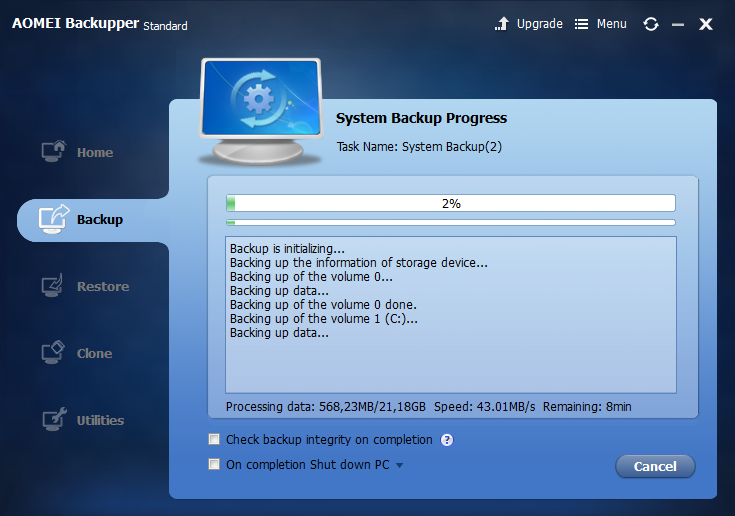Click 'Backing up of the volume 0...' line
The image size is (735, 516).
(311, 277)
